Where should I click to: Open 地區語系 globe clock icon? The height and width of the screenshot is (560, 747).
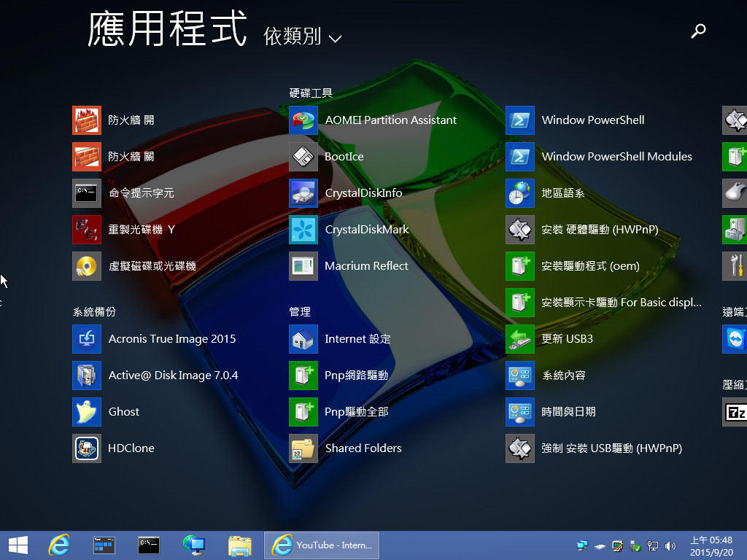(520, 192)
